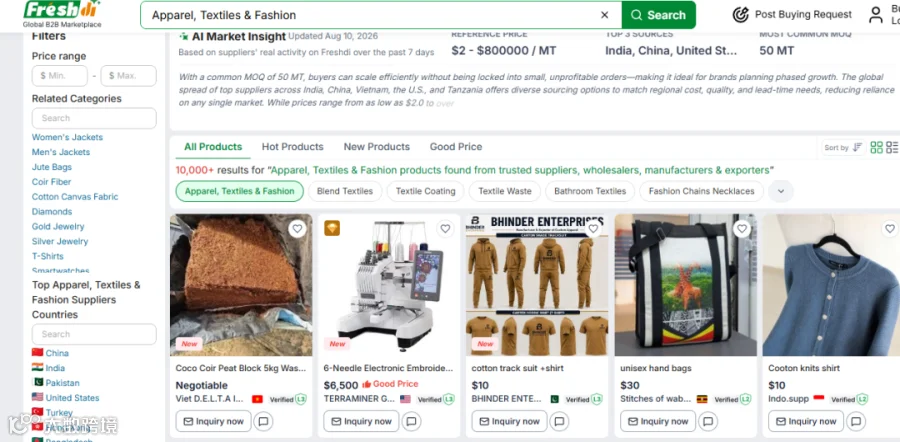This screenshot has width=900, height=442.
Task: Click supplier countries search field
Action: (94, 334)
